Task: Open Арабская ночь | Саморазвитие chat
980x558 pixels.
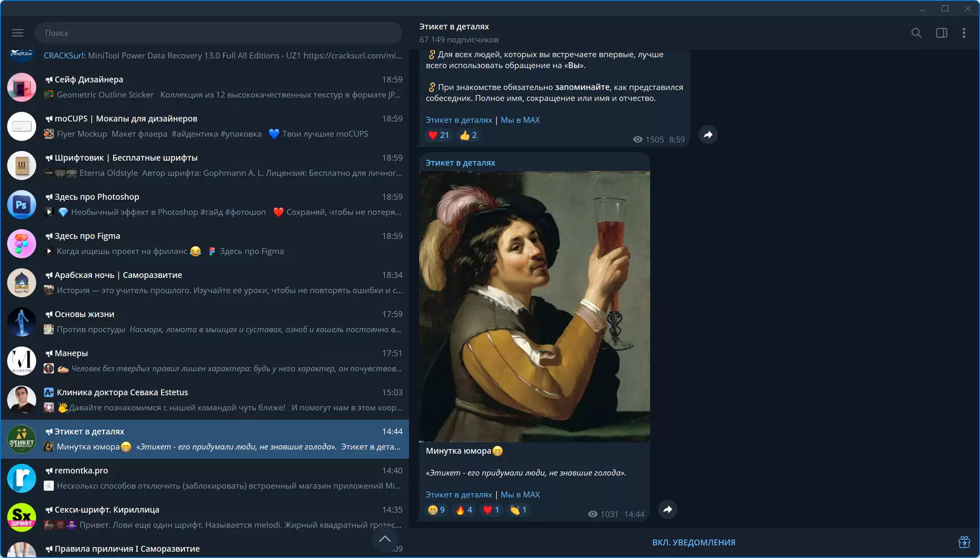Action: point(205,283)
